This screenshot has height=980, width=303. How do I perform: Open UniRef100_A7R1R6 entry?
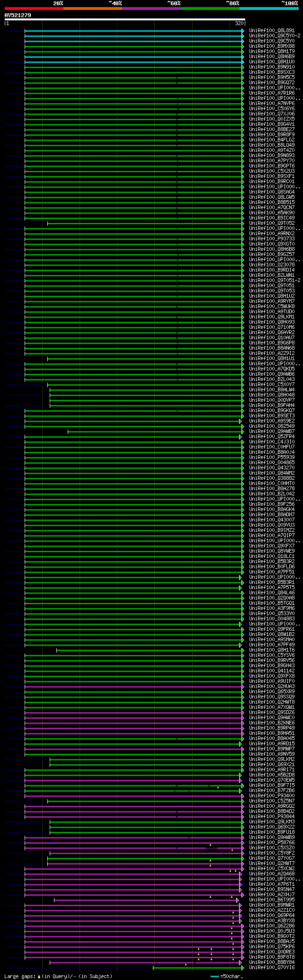point(272,93)
